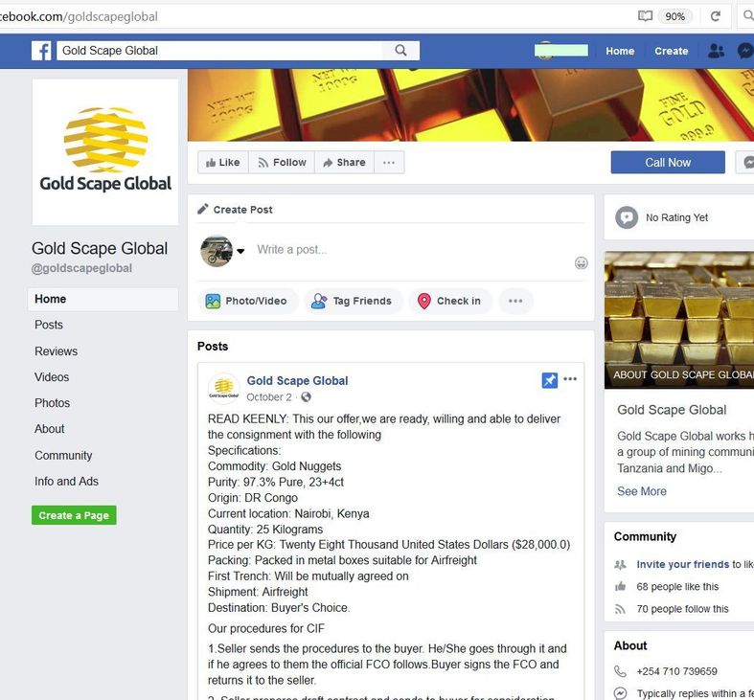Click the Community section heading
Screen dimensions: 754x700
pyautogui.click(x=645, y=536)
